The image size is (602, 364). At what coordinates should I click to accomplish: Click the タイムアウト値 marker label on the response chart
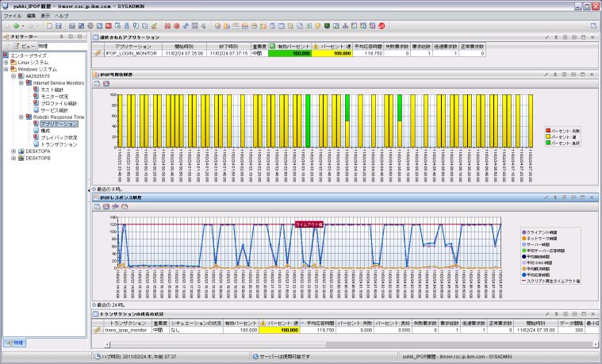(x=309, y=224)
